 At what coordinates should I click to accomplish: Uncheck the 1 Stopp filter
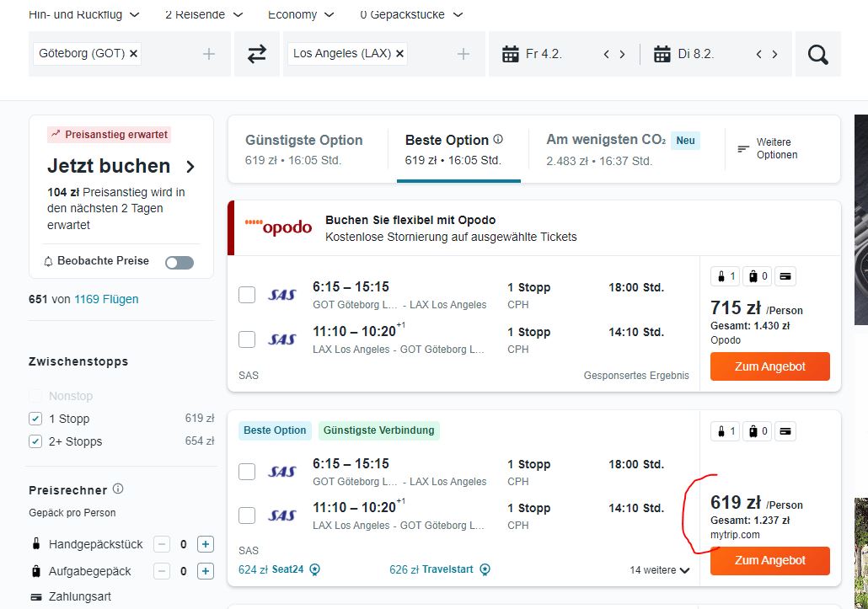(35, 419)
